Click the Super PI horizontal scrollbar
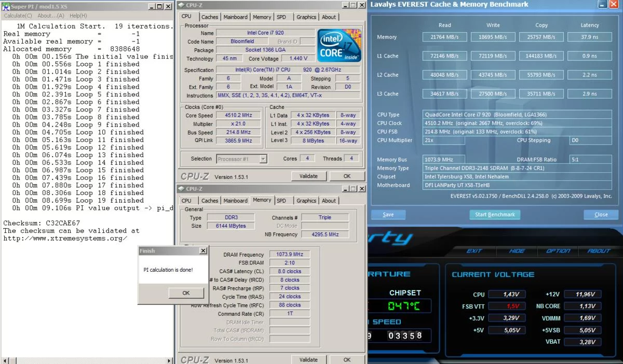 click(87, 360)
